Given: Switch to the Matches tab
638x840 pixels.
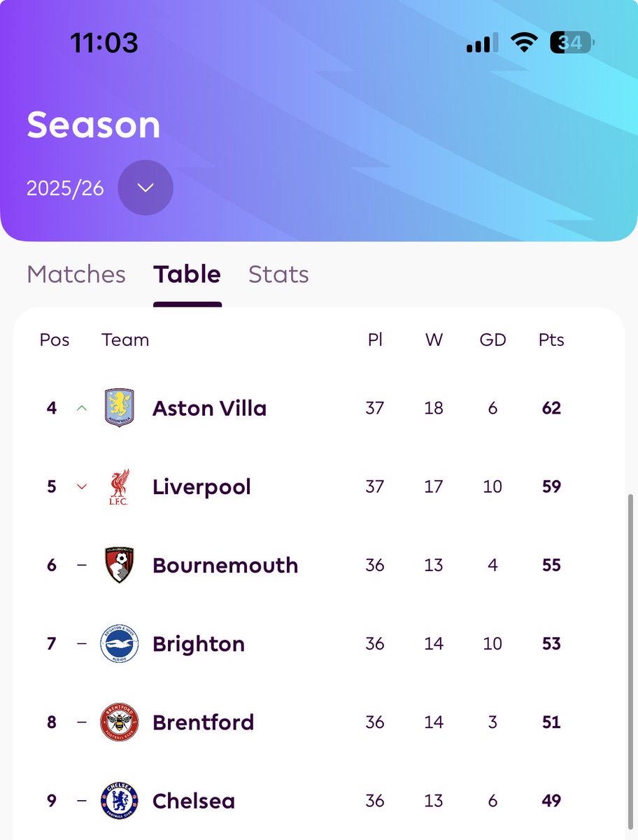Looking at the screenshot, I should 76,274.
